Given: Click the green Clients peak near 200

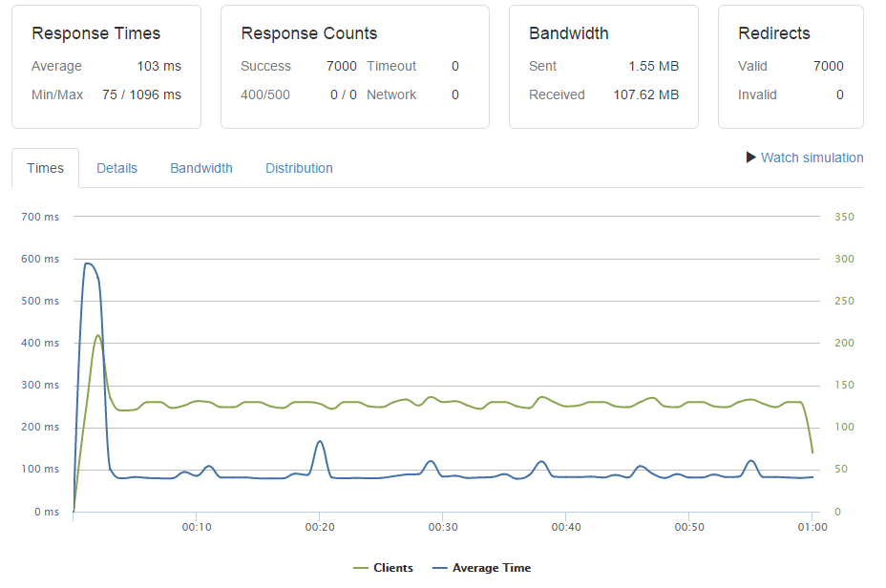Looking at the screenshot, I should (x=97, y=336).
